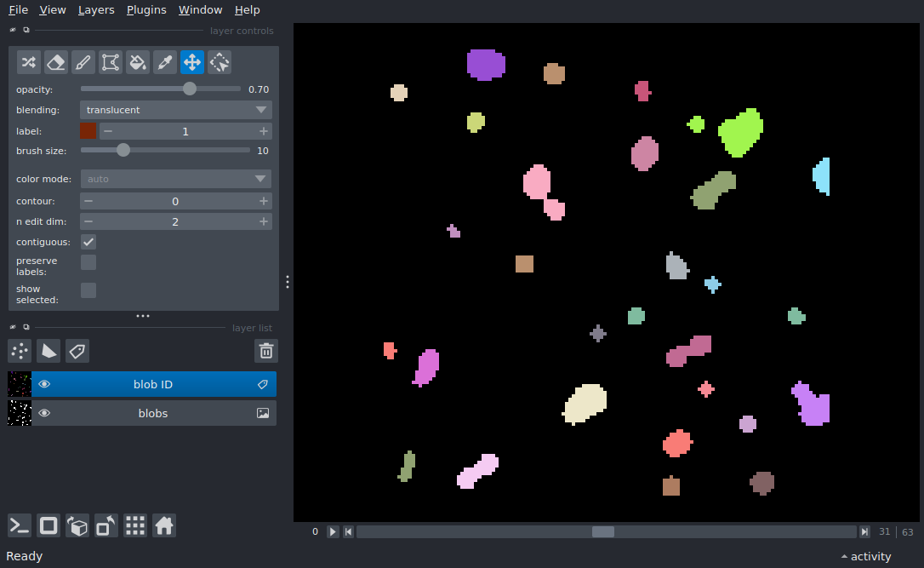The image size is (924, 568).
Task: Open the Window menu
Action: pos(200,10)
